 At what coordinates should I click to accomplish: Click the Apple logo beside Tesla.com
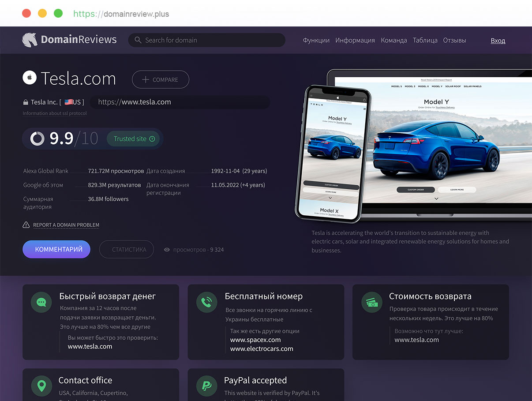click(x=30, y=78)
